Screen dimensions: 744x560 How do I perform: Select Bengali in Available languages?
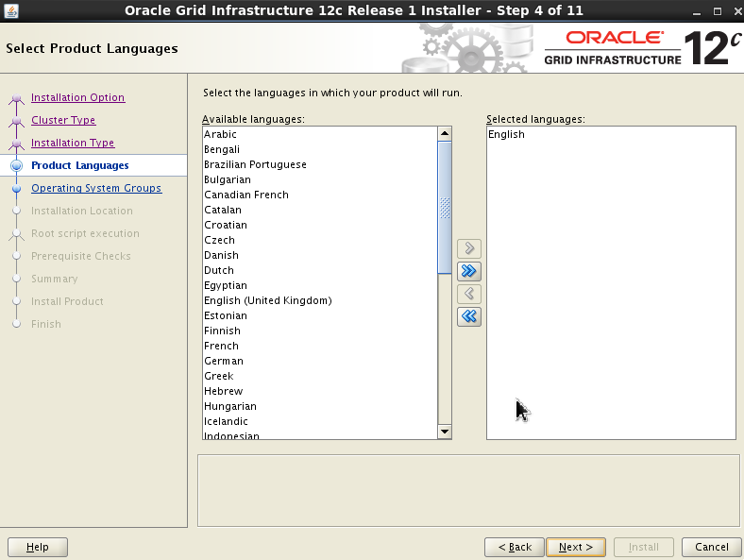(320, 149)
